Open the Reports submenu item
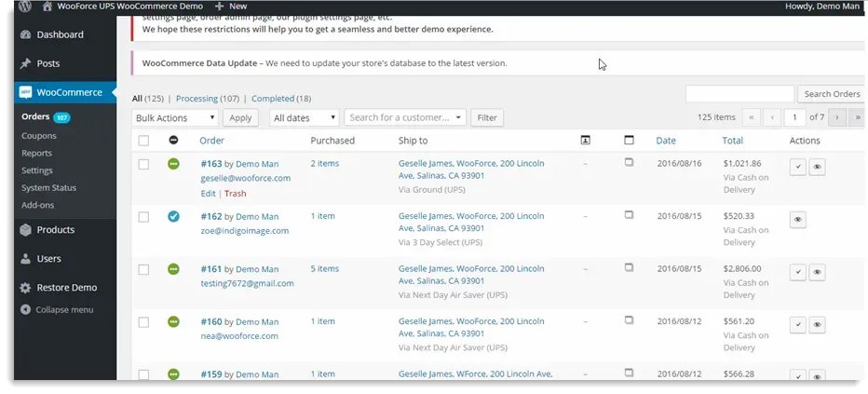 click(36, 154)
